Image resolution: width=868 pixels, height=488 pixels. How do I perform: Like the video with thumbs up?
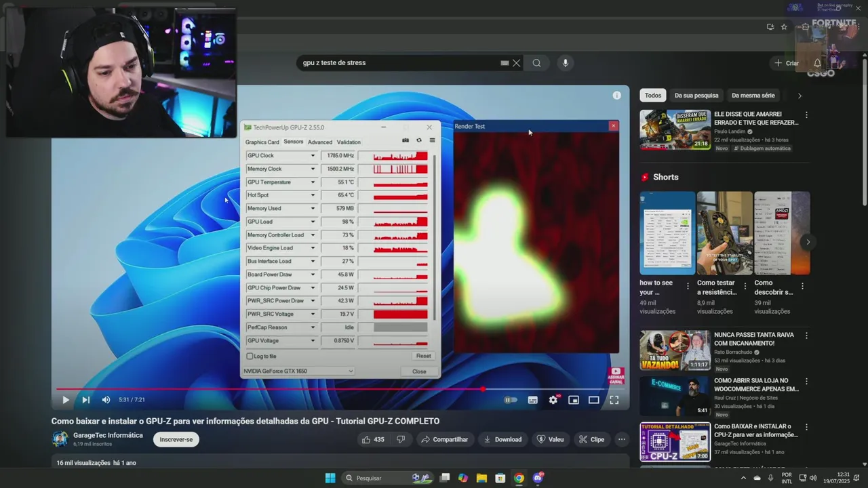[373, 439]
